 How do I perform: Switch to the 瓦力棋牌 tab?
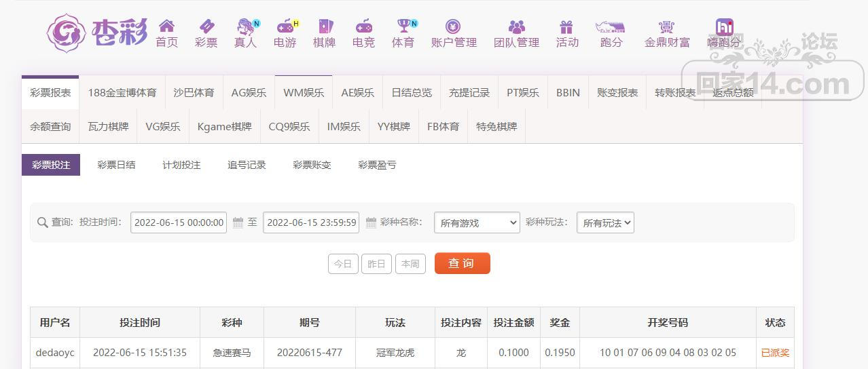pos(108,126)
